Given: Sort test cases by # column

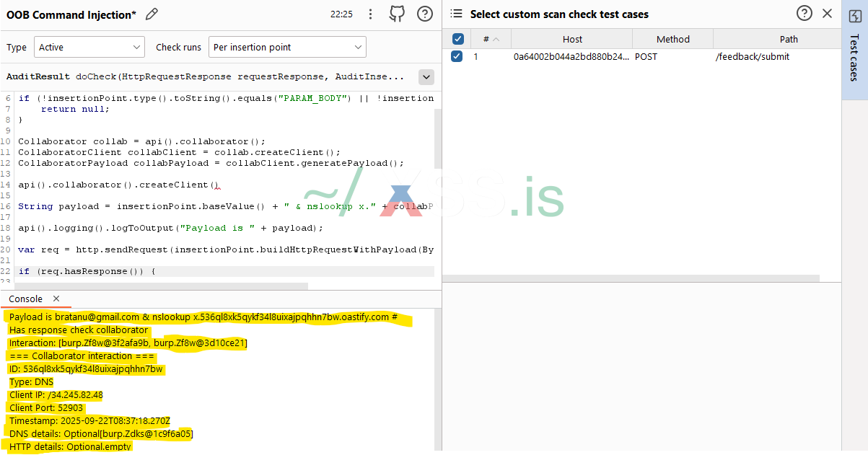Looking at the screenshot, I should pyautogui.click(x=491, y=39).
